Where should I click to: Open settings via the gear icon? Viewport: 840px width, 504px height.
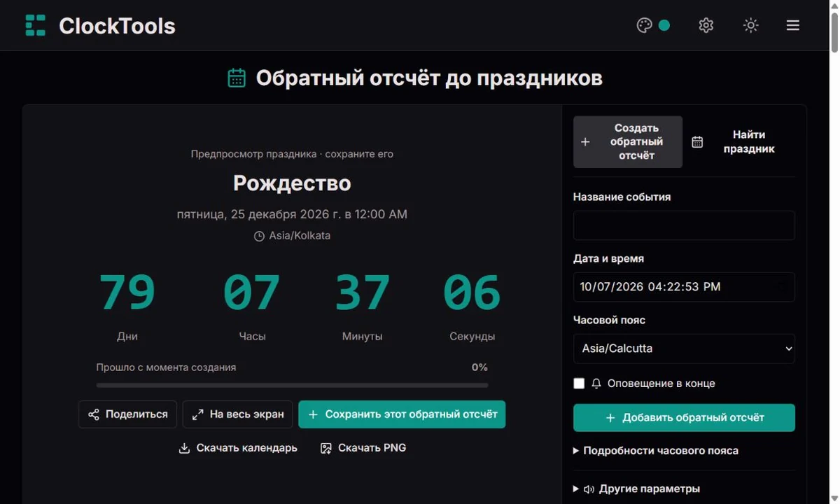click(x=706, y=25)
